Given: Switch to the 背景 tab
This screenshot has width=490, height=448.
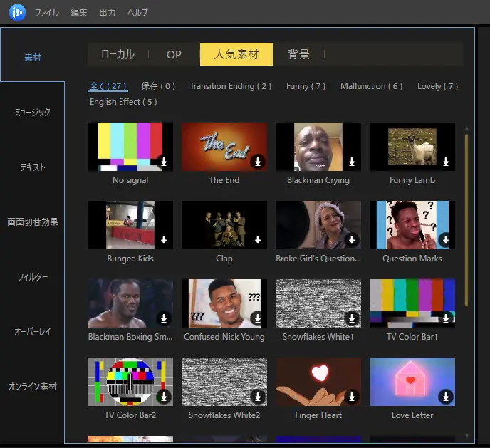Looking at the screenshot, I should 298,54.
